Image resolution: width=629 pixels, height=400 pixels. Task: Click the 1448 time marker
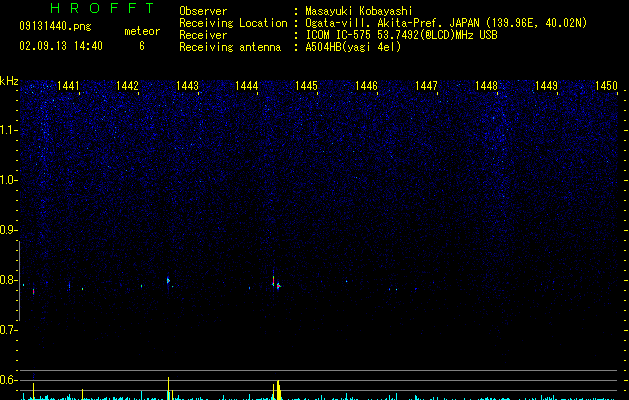[486, 86]
